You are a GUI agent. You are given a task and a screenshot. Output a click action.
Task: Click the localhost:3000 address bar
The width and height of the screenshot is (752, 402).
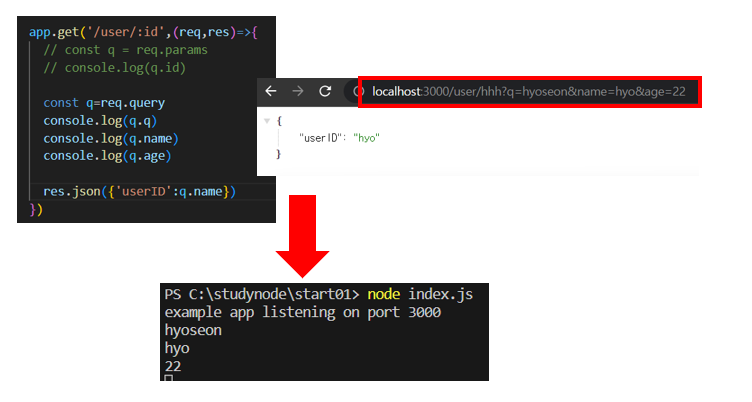point(529,92)
